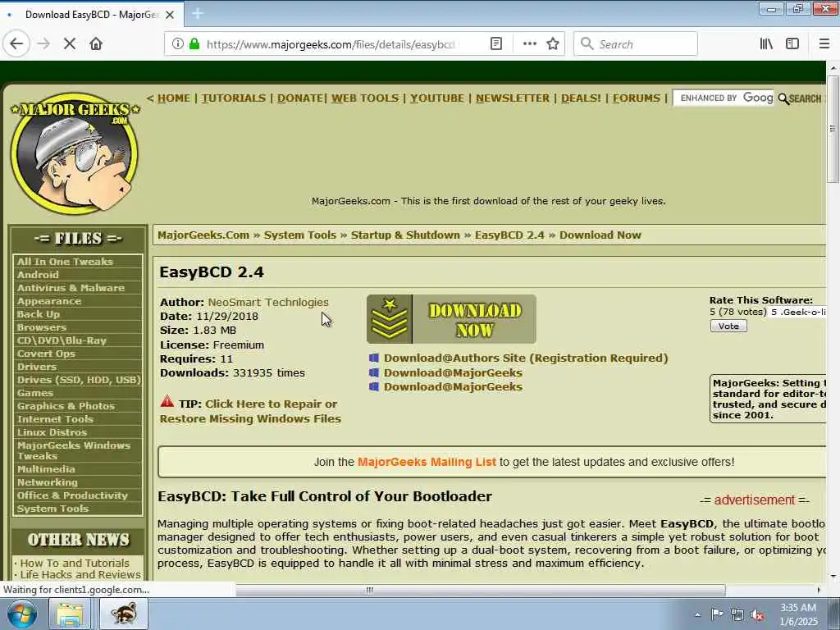840x630 pixels.
Task: Open How To and Tutorials news link
Action: tap(75, 563)
